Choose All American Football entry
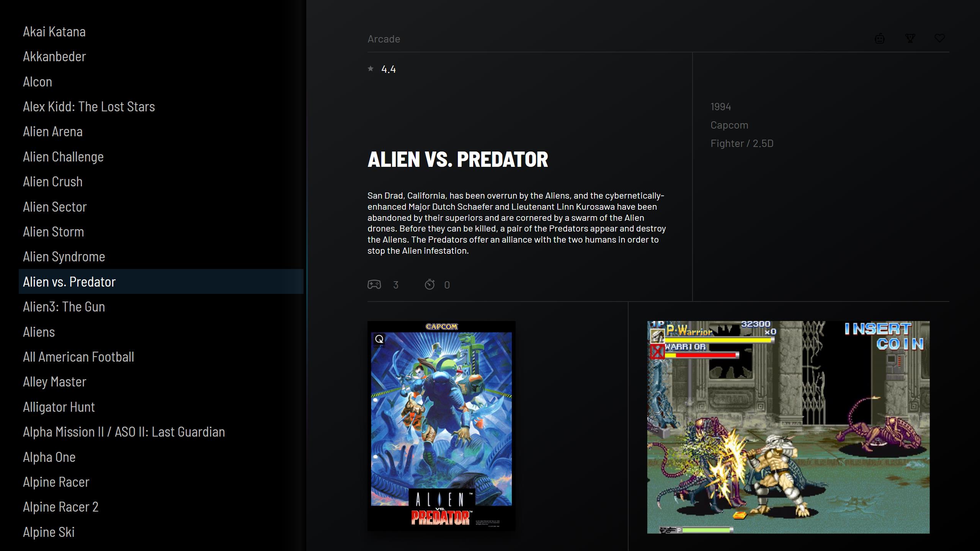The height and width of the screenshot is (551, 980). point(161,357)
